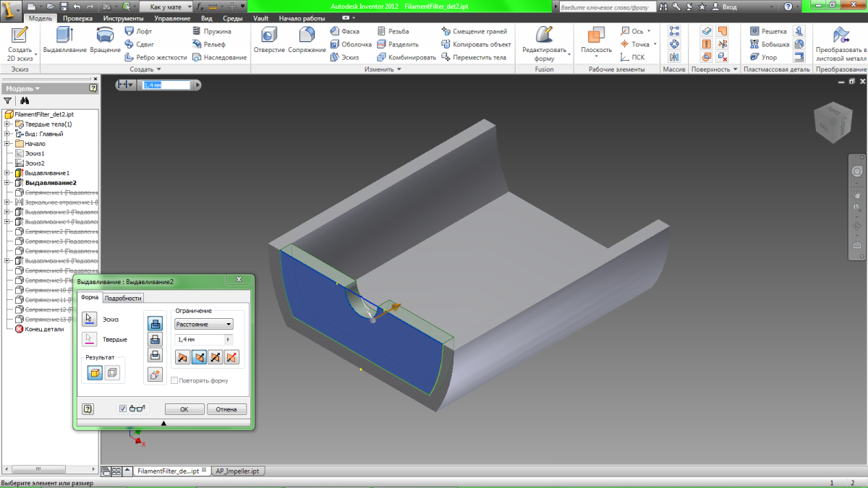Click the Отмена button

pyautogui.click(x=226, y=409)
